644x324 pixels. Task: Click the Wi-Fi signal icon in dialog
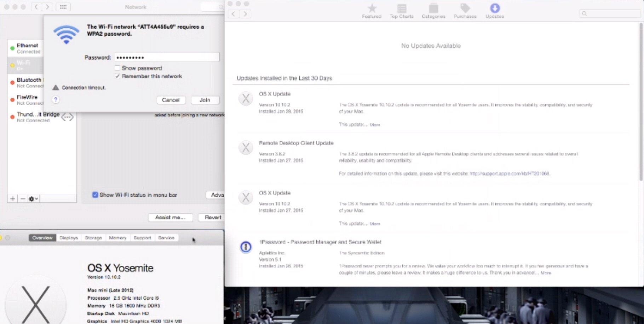(x=66, y=34)
